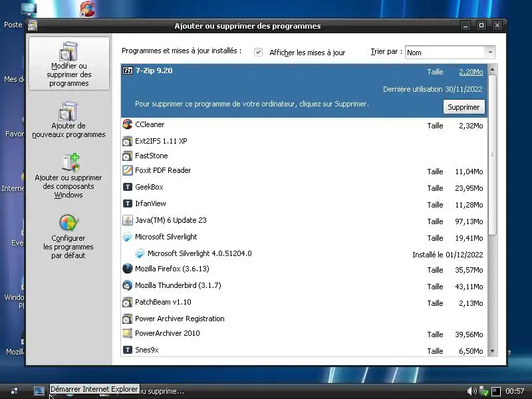Open Configurer les programmes par défaut
Screen dimensions: 532x399
pos(68,237)
